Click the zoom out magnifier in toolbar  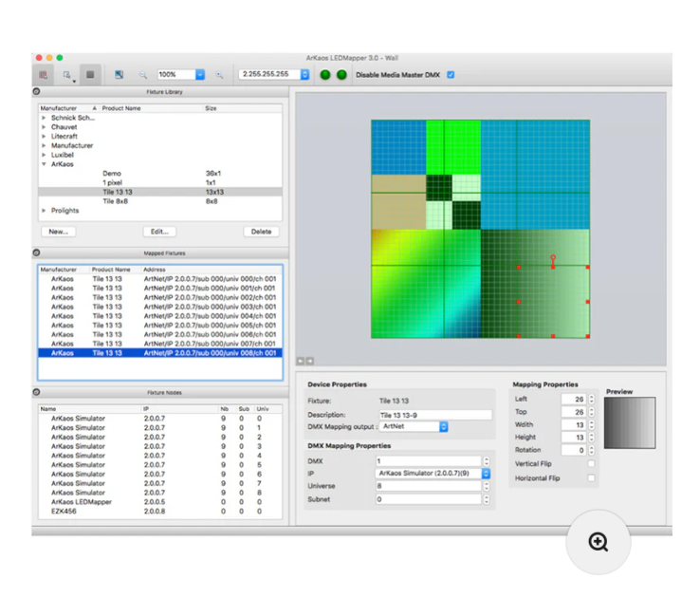(143, 74)
